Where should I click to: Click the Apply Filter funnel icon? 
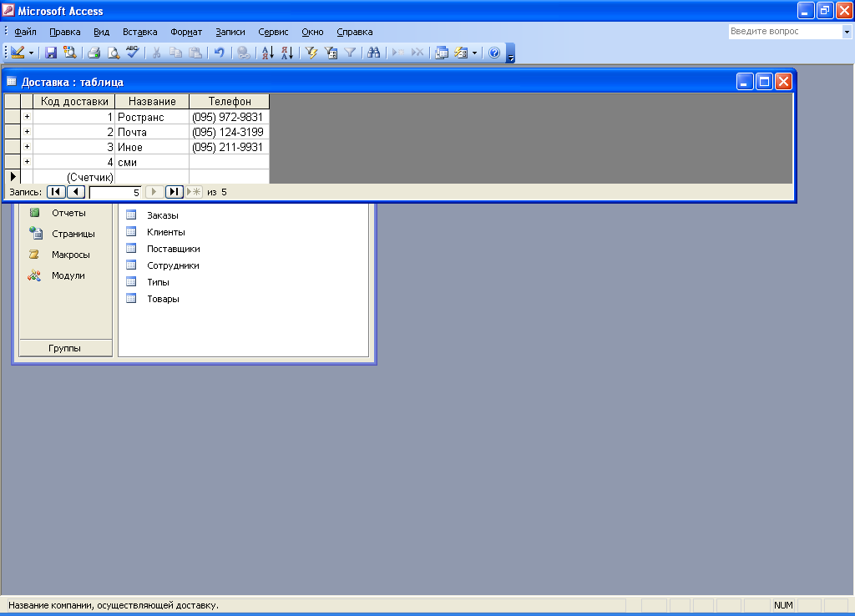[350, 53]
